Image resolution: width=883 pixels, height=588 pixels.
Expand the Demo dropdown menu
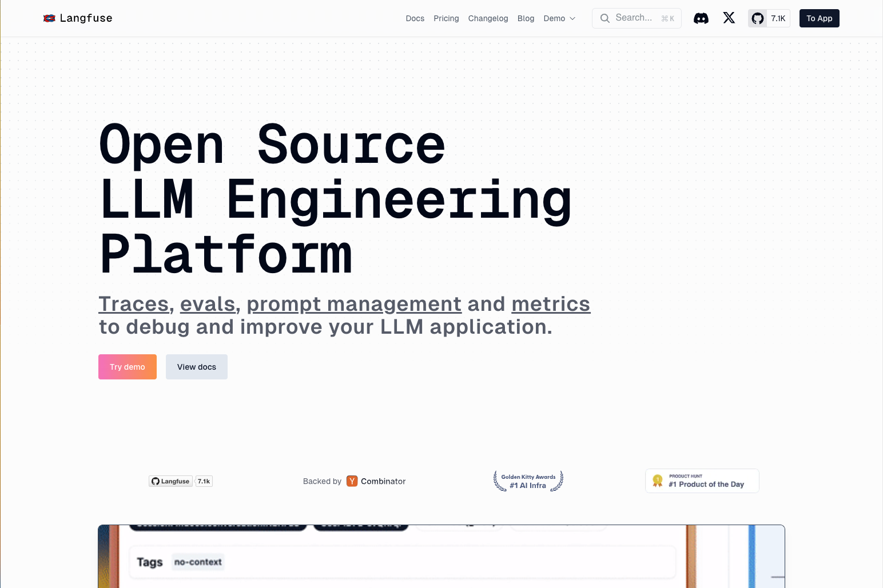pos(559,18)
